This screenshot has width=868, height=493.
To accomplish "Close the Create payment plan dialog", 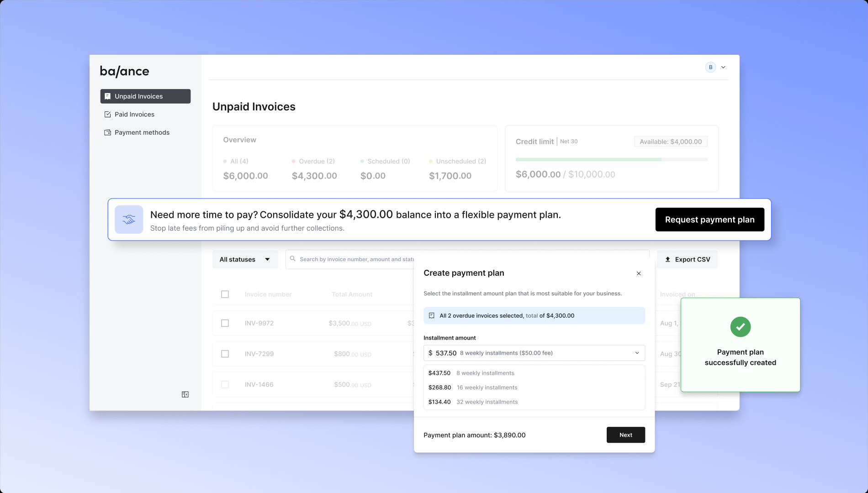I will (639, 273).
